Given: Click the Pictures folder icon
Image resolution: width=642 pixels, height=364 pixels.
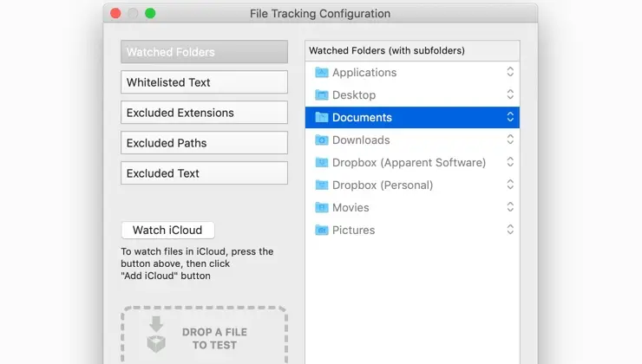Looking at the screenshot, I should (321, 230).
